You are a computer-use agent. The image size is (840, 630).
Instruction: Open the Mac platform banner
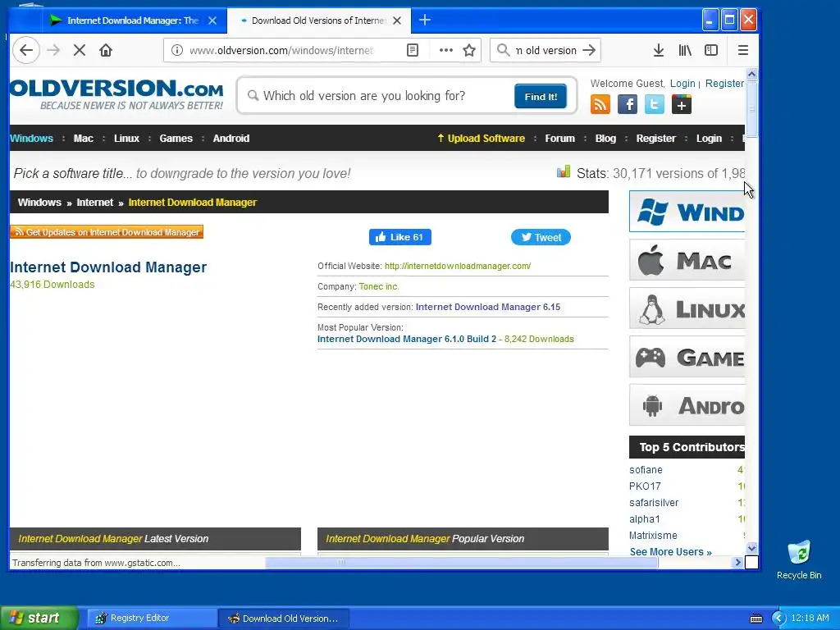coord(687,260)
